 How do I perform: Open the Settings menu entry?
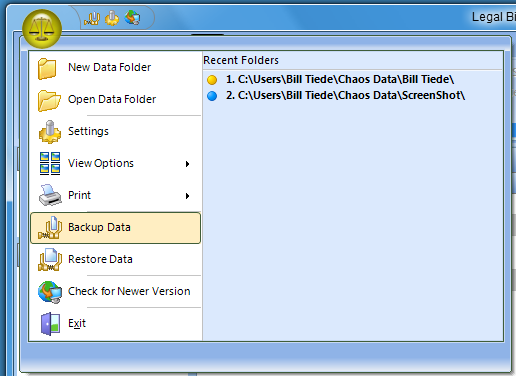(x=116, y=131)
